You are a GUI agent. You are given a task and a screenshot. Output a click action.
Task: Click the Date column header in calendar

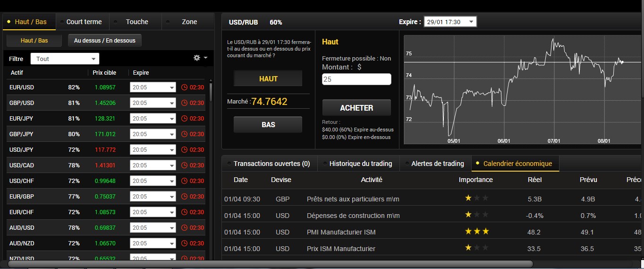(241, 180)
